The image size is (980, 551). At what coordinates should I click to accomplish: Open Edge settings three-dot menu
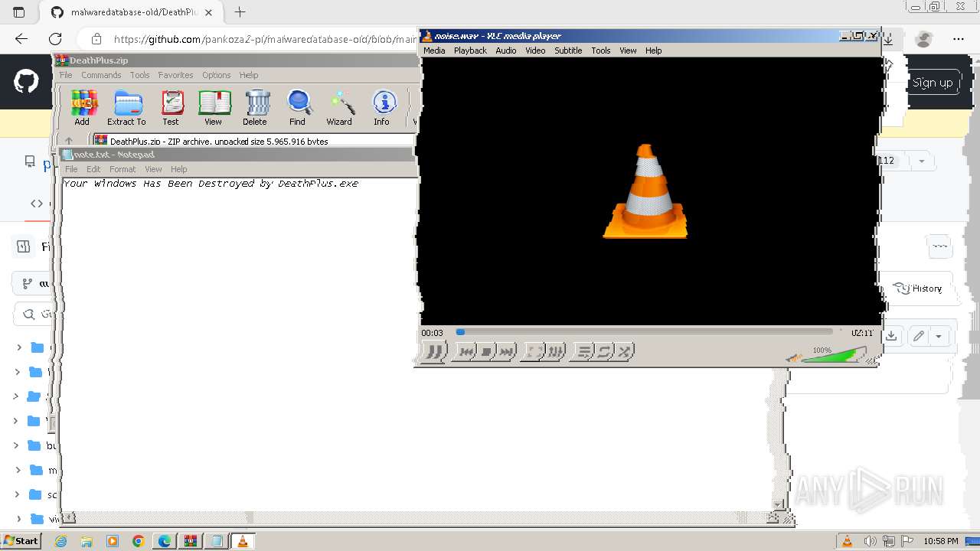tap(959, 39)
